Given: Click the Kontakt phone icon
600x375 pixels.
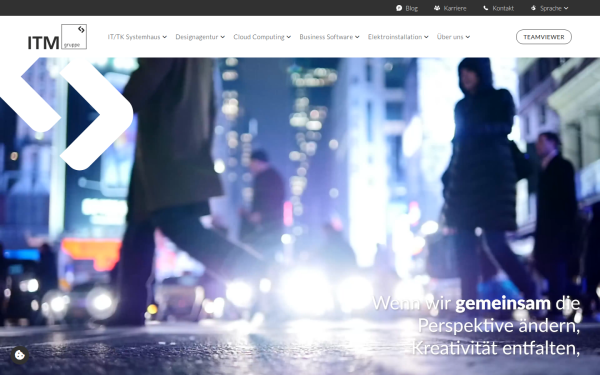Looking at the screenshot, I should [x=486, y=8].
